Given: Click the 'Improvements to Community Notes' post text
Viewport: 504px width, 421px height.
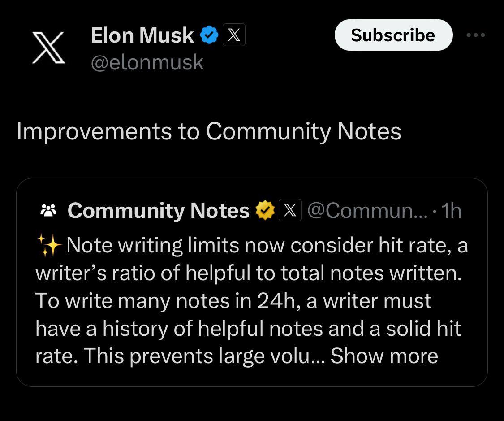Looking at the screenshot, I should (209, 131).
